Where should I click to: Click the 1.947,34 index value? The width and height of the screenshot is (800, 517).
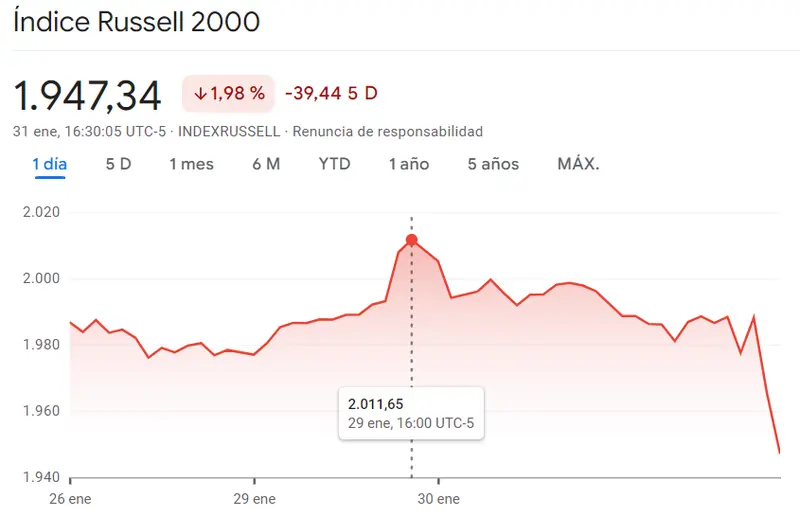[87, 95]
